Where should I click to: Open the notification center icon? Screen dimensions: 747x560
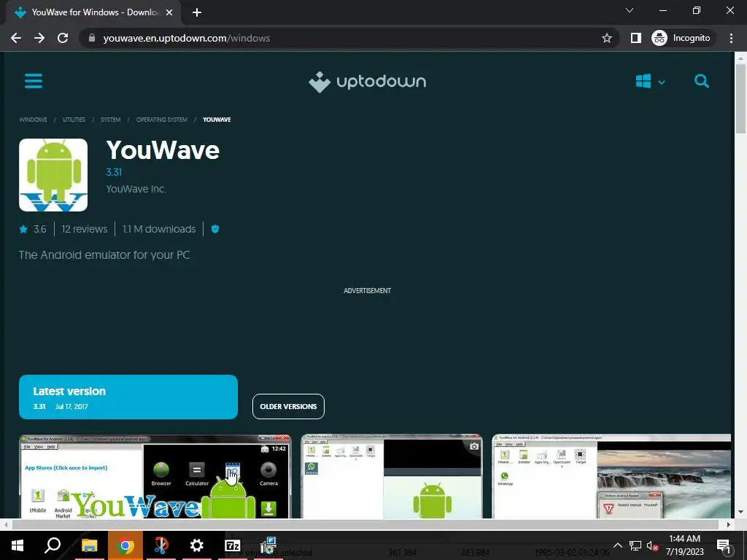click(724, 545)
